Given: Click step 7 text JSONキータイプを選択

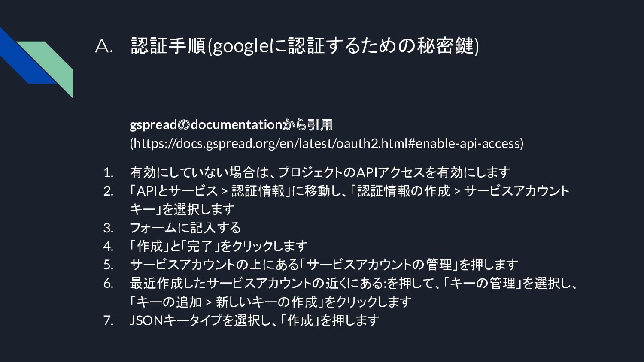Looking at the screenshot, I should 255,320.
